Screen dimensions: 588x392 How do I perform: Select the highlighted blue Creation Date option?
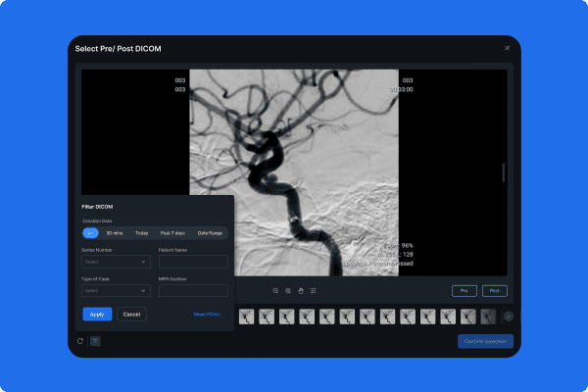(90, 233)
